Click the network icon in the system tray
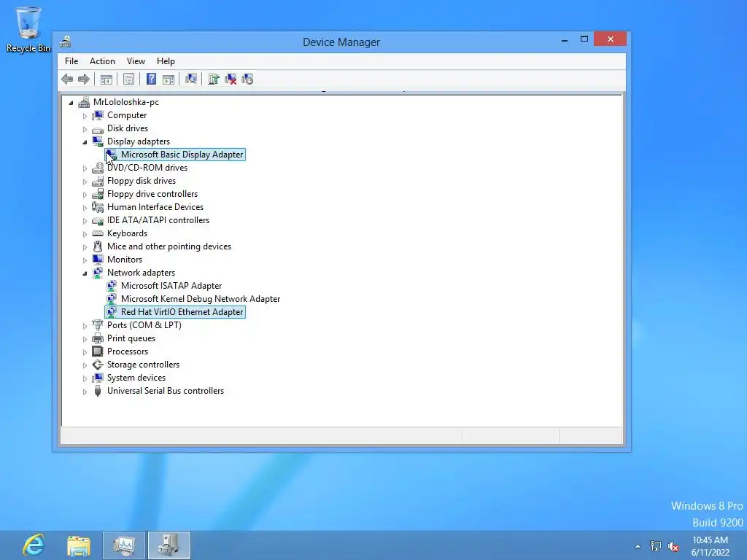 pyautogui.click(x=656, y=546)
